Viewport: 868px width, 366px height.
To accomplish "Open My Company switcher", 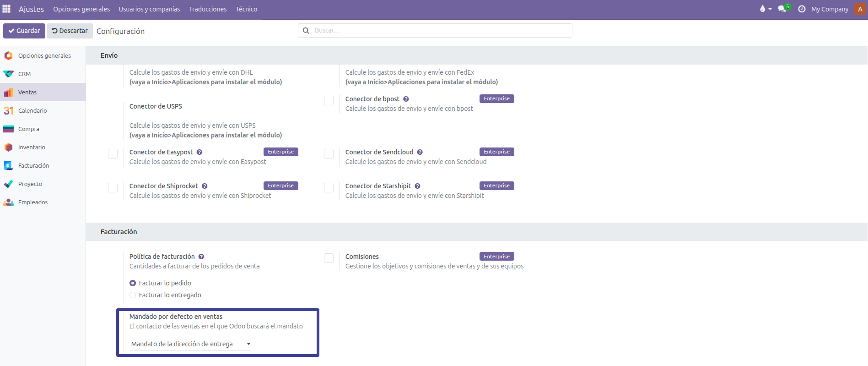I will click(x=830, y=9).
